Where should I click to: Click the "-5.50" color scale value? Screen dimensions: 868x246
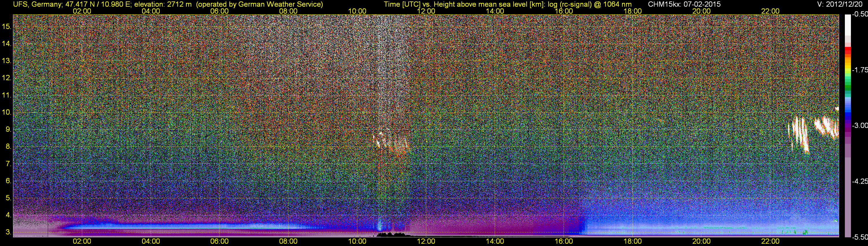click(x=860, y=237)
